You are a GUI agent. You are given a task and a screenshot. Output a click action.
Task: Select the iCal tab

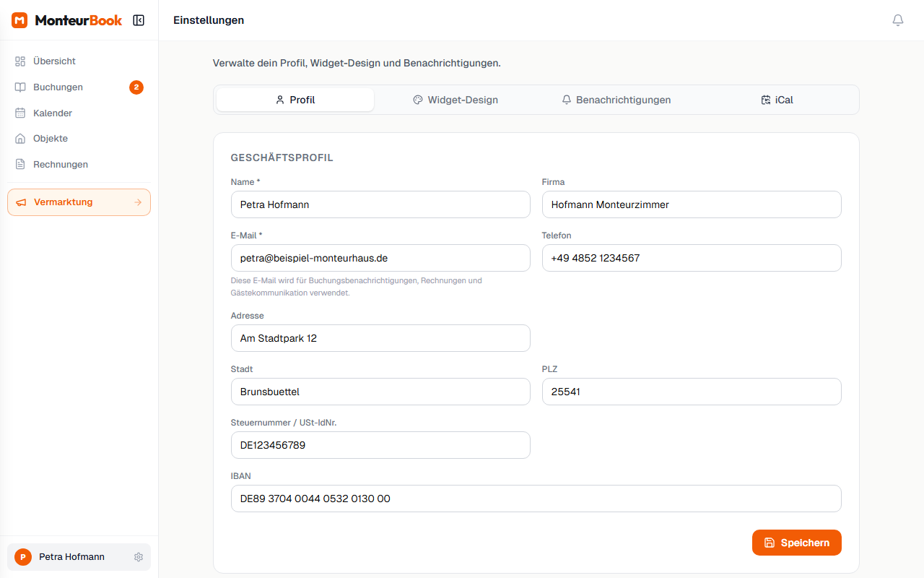pos(777,100)
